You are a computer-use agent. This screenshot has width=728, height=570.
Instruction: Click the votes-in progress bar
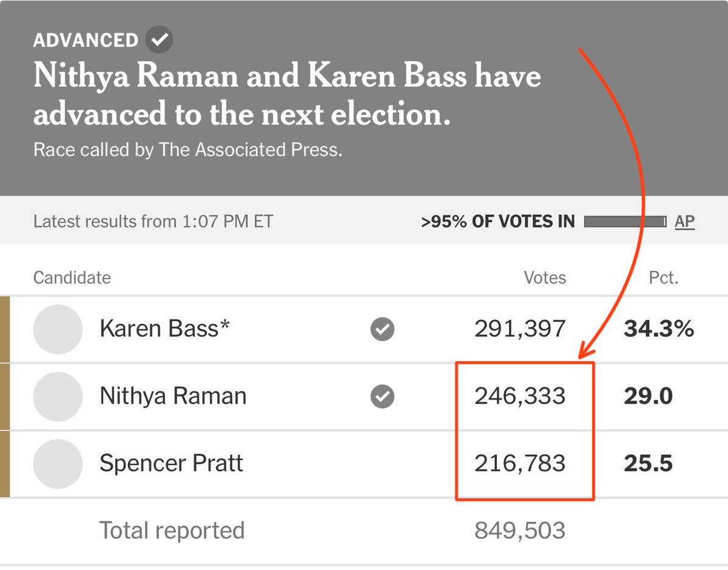point(625,222)
